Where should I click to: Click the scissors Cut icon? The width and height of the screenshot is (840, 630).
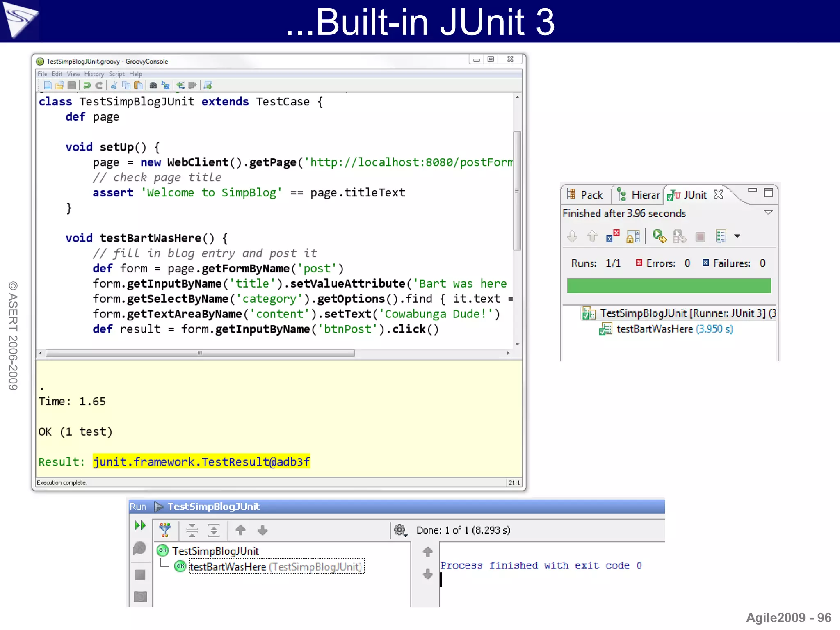click(x=114, y=85)
